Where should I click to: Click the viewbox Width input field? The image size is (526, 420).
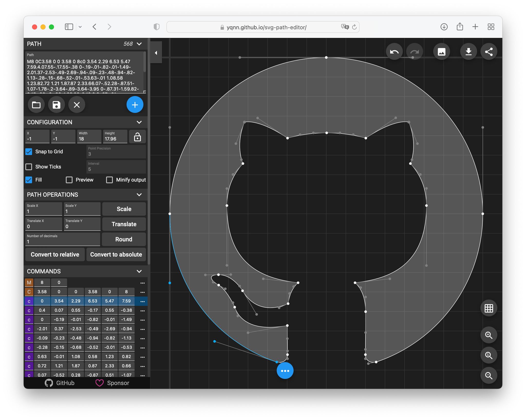click(89, 136)
